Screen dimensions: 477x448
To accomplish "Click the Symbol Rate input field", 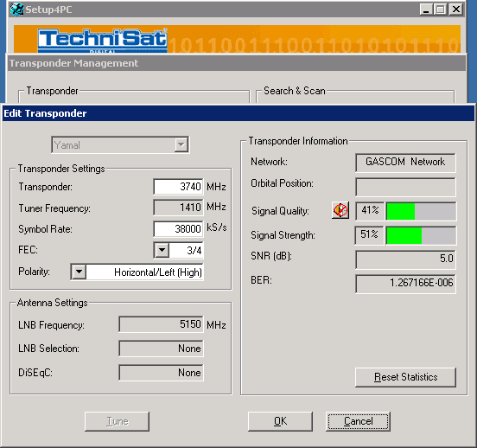I will coord(178,228).
